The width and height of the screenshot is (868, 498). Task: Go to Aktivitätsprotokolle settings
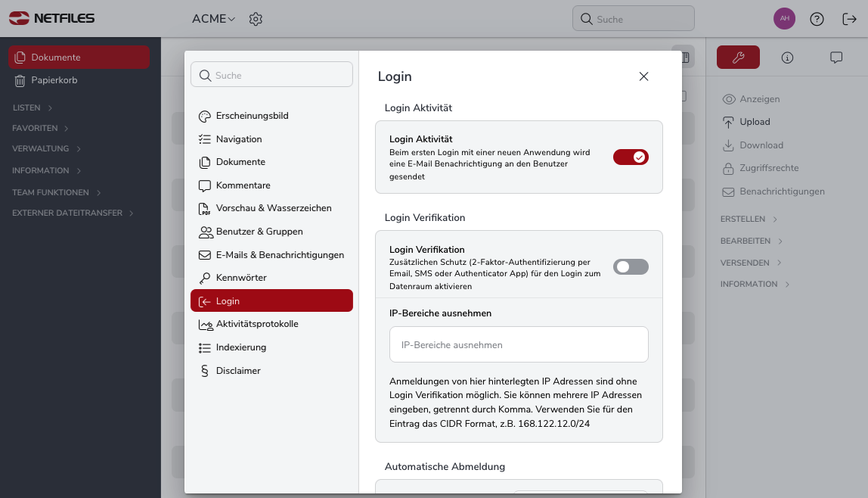[256, 324]
